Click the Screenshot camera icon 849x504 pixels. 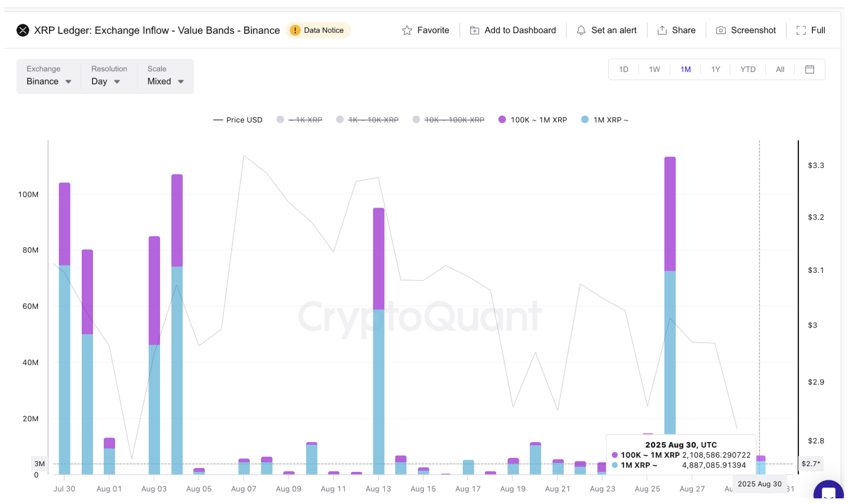tap(720, 30)
